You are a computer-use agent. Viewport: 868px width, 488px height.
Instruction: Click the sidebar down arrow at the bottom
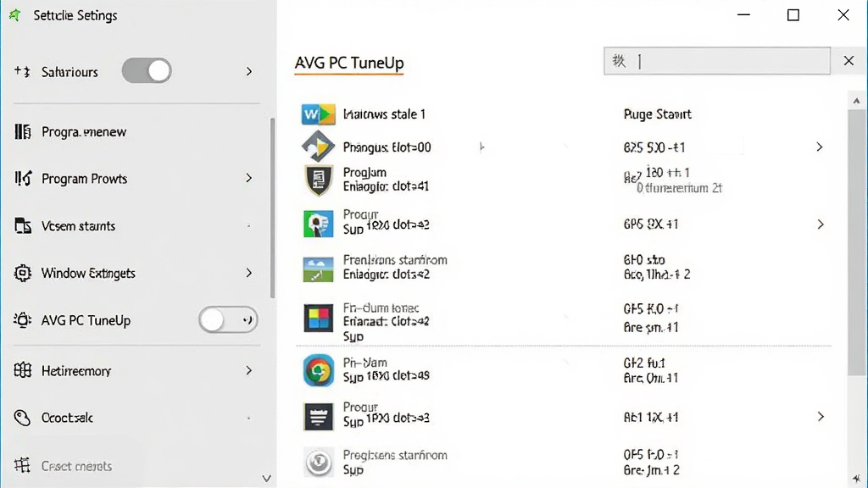tap(266, 479)
